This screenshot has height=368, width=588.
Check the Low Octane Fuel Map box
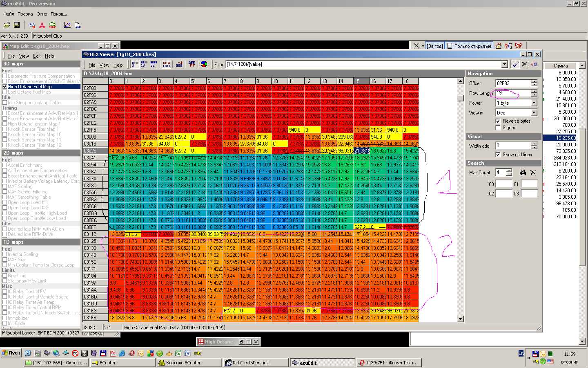point(4,92)
